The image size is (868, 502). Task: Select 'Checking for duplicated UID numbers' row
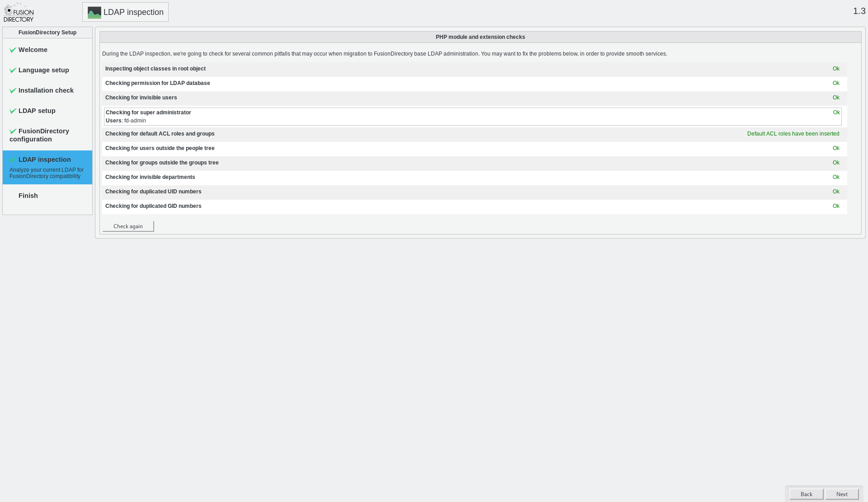click(x=475, y=192)
